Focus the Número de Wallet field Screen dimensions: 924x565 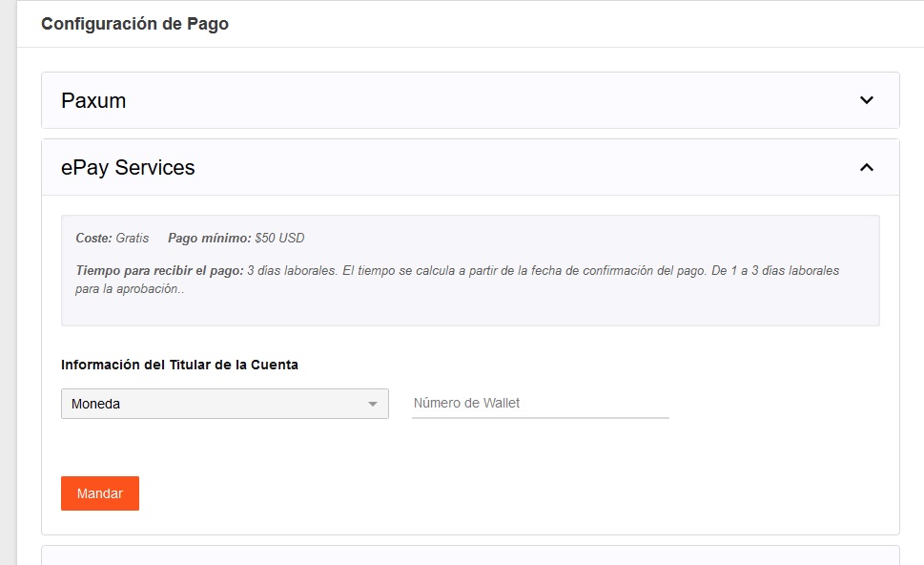pyautogui.click(x=540, y=403)
